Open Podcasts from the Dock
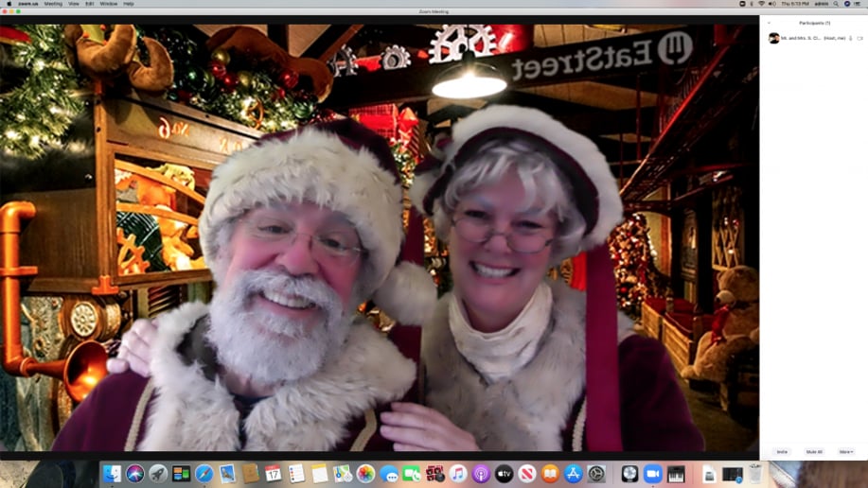Image resolution: width=868 pixels, height=488 pixels. (x=481, y=474)
